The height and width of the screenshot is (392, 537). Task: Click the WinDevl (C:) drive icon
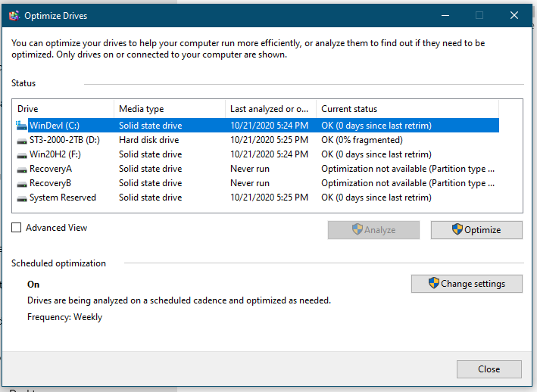tap(21, 126)
